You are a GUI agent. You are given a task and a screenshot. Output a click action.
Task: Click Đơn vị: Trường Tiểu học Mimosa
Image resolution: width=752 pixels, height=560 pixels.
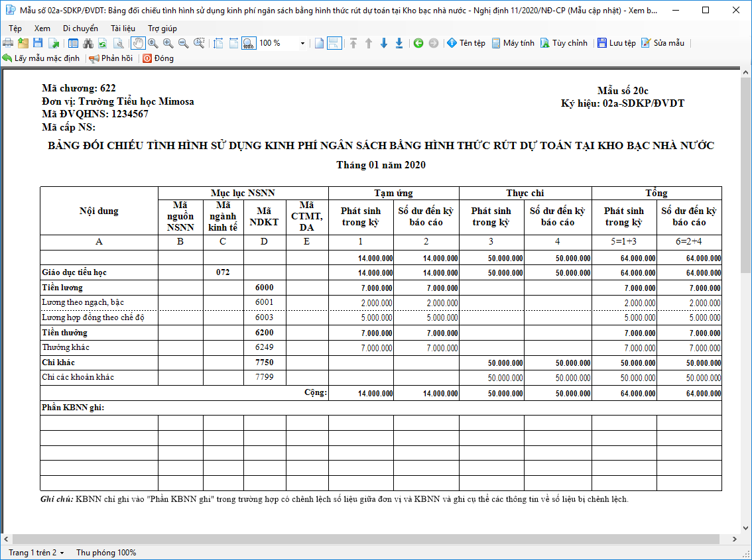point(118,101)
